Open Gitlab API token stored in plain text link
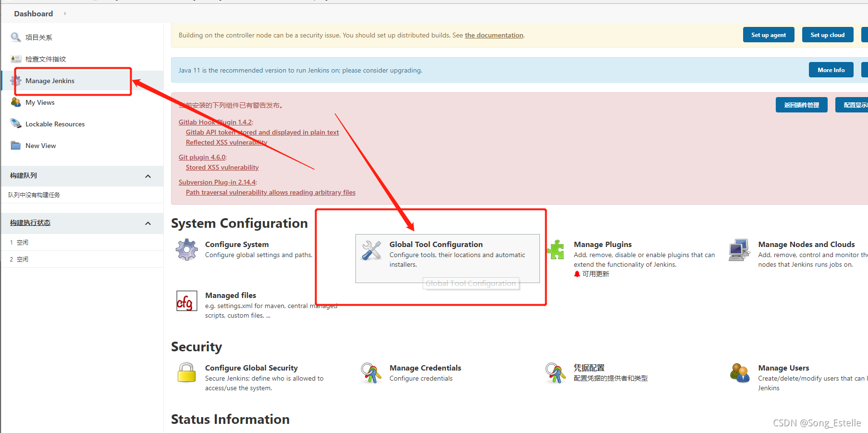The image size is (868, 433). pos(262,132)
